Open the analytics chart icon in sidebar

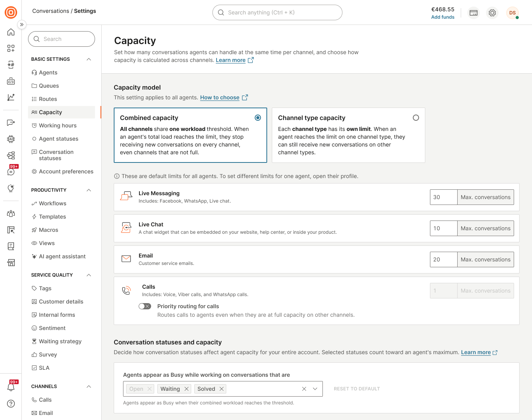pyautogui.click(x=11, y=97)
